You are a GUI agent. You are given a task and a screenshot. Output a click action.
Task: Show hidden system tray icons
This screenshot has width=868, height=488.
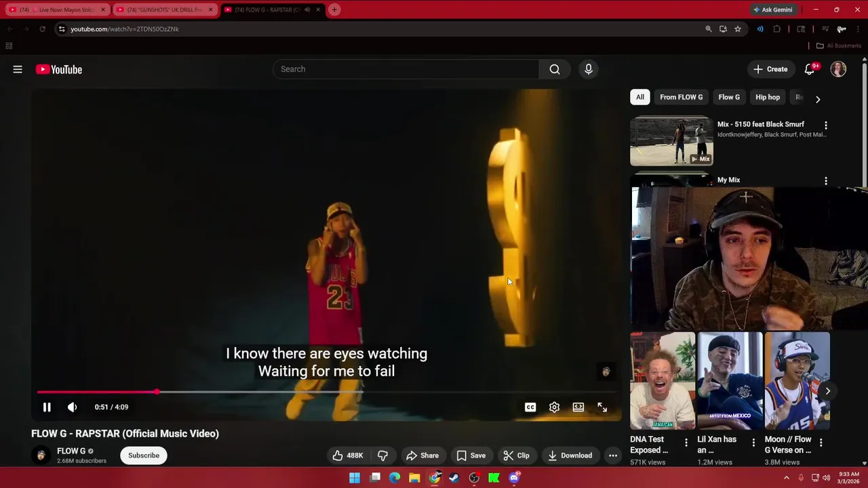787,478
